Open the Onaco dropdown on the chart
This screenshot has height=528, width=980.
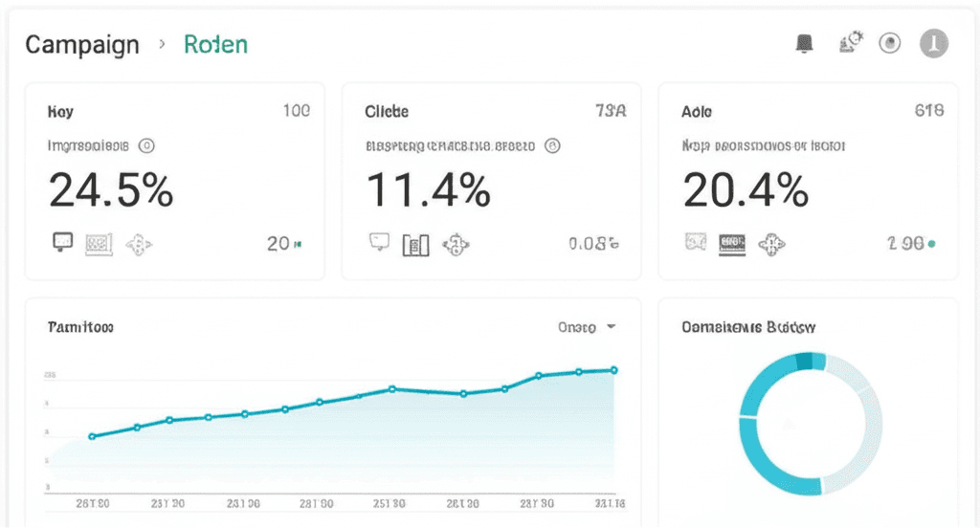(x=587, y=327)
